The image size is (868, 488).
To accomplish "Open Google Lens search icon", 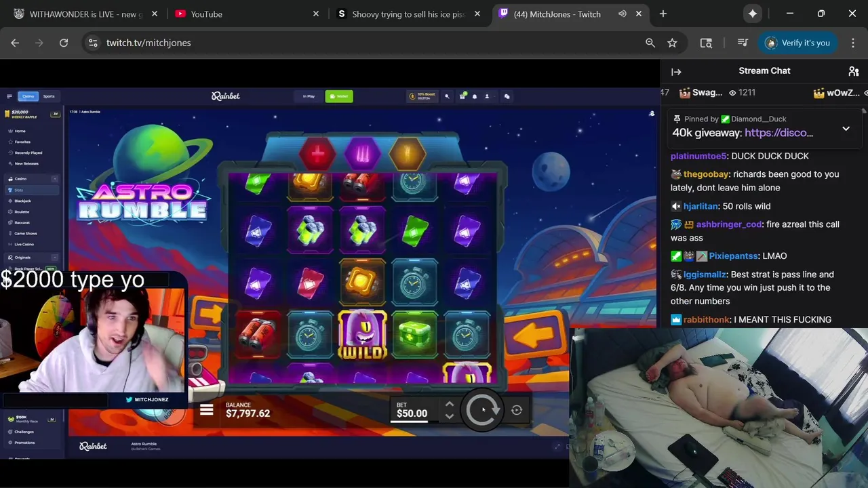I will point(706,43).
